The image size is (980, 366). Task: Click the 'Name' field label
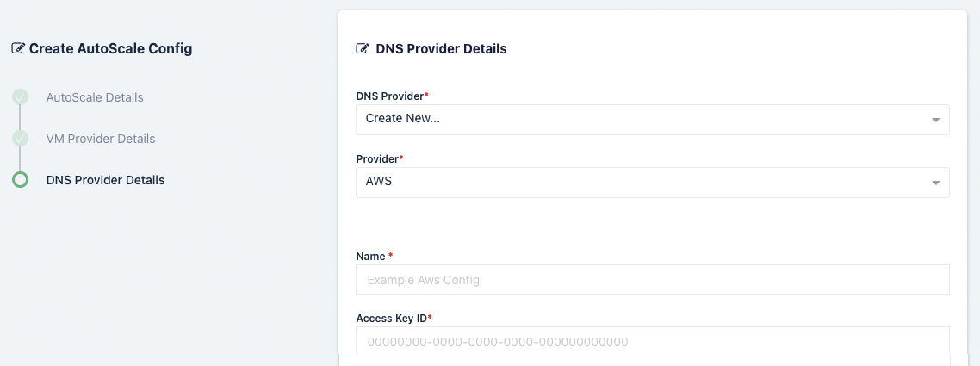tap(371, 257)
